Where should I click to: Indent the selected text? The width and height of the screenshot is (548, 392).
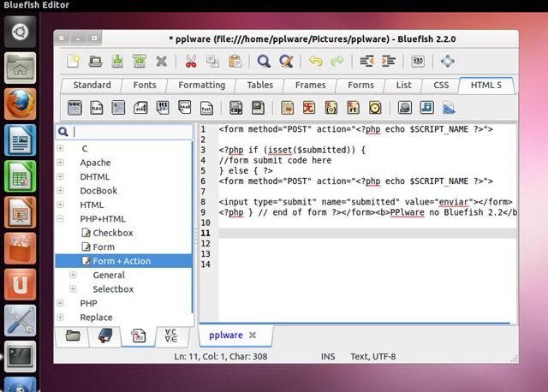tap(388, 61)
